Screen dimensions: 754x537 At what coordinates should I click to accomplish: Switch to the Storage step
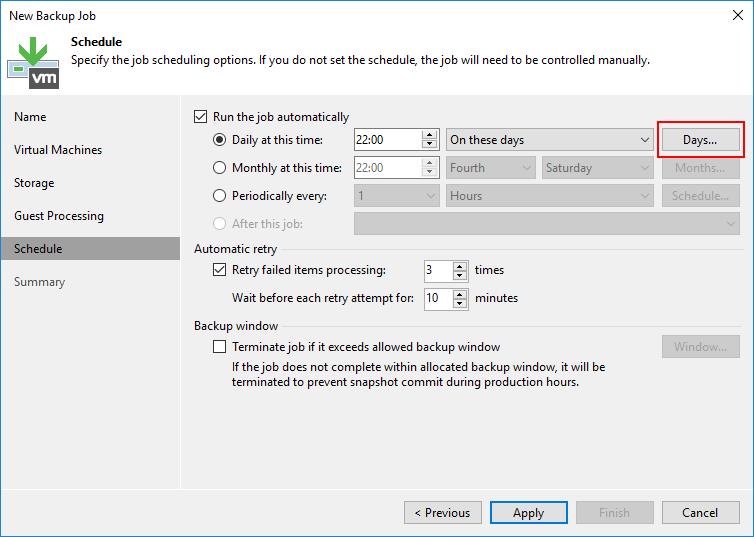(x=34, y=183)
